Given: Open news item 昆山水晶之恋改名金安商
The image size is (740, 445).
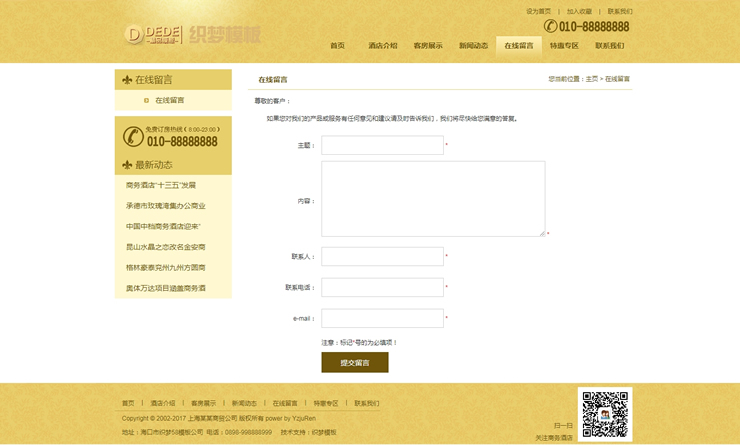Looking at the screenshot, I should pyautogui.click(x=166, y=247).
